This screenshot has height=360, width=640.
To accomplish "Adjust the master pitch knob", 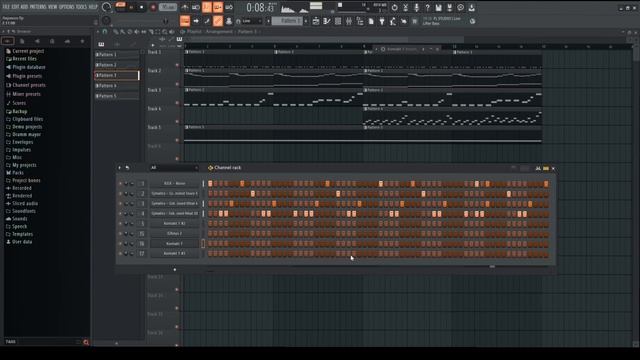I will pyautogui.click(x=106, y=20).
